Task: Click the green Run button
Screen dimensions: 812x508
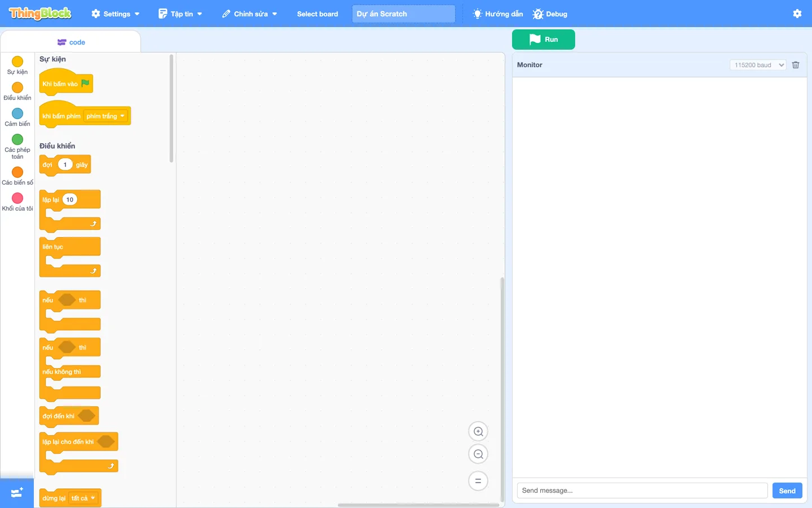Action: pyautogui.click(x=544, y=40)
